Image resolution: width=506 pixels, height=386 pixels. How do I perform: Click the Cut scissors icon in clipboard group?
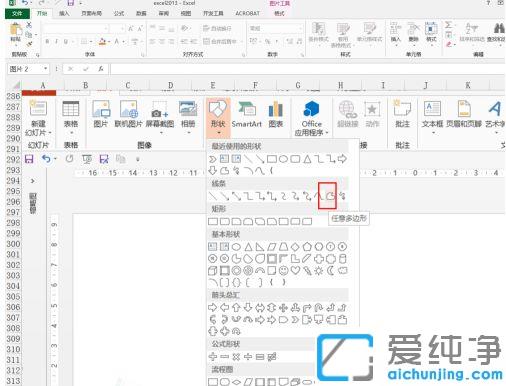click(x=29, y=25)
